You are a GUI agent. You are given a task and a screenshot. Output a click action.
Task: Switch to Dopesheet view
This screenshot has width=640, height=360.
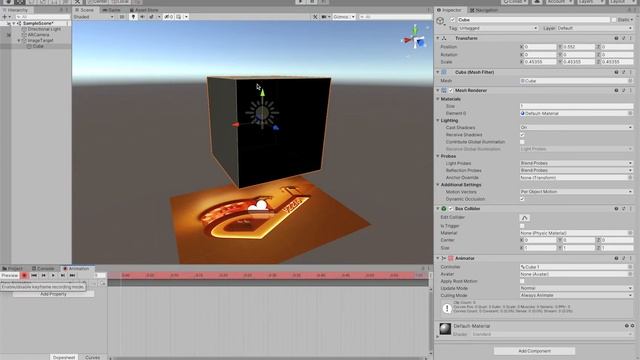click(x=64, y=357)
